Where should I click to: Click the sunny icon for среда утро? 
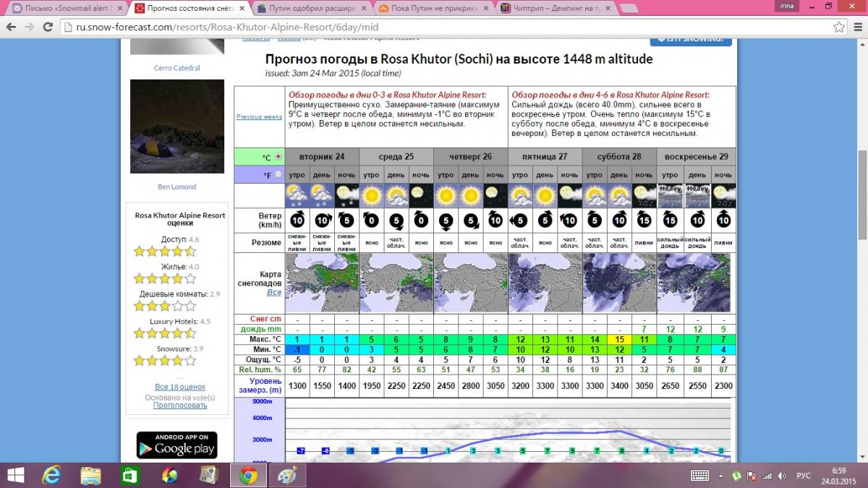(372, 195)
